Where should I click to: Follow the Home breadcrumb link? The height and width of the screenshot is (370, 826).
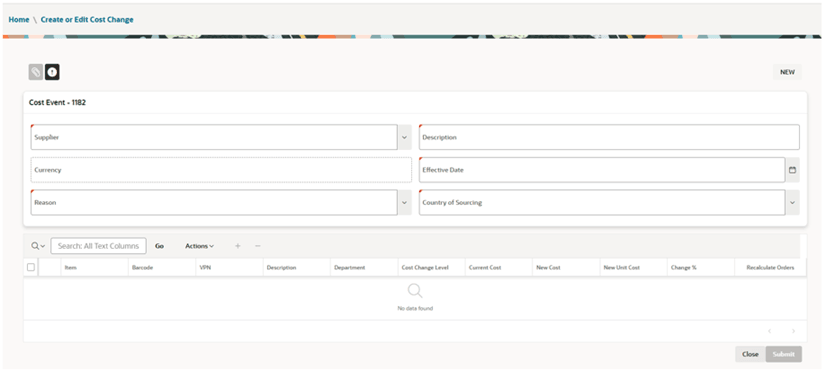click(x=19, y=20)
